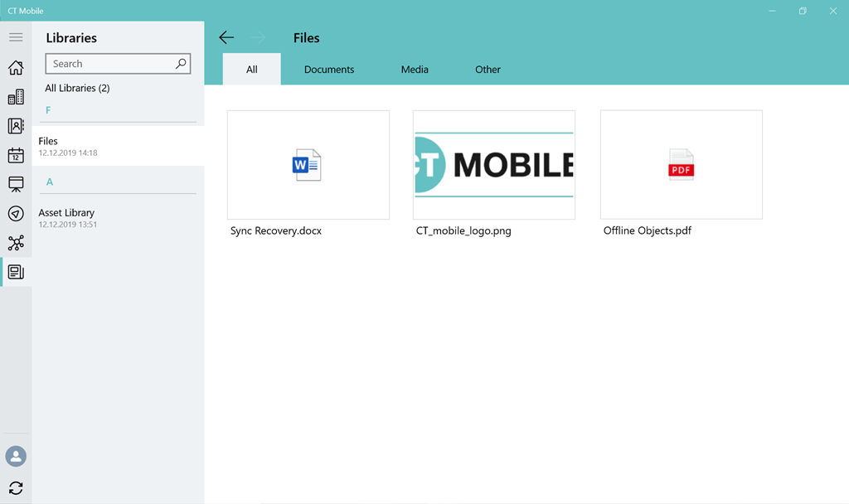This screenshot has width=849, height=504.
Task: Open the Offline Objects.pdf file
Action: coord(681,165)
